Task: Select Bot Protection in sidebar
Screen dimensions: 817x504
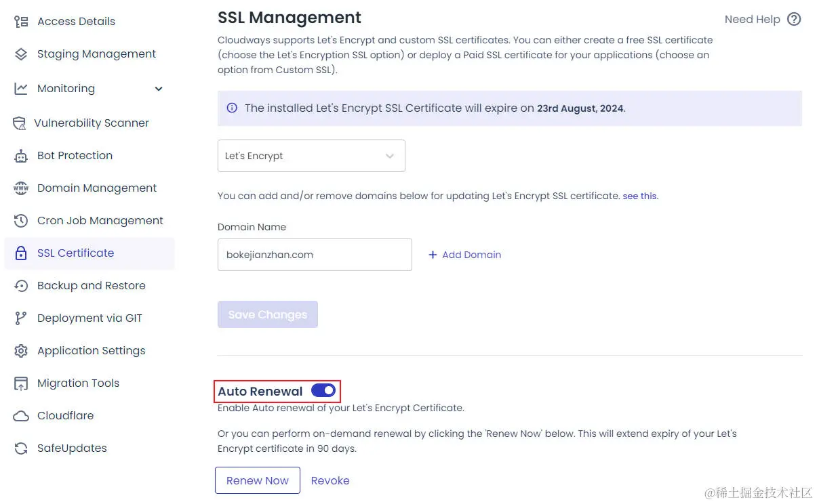Action: tap(75, 156)
